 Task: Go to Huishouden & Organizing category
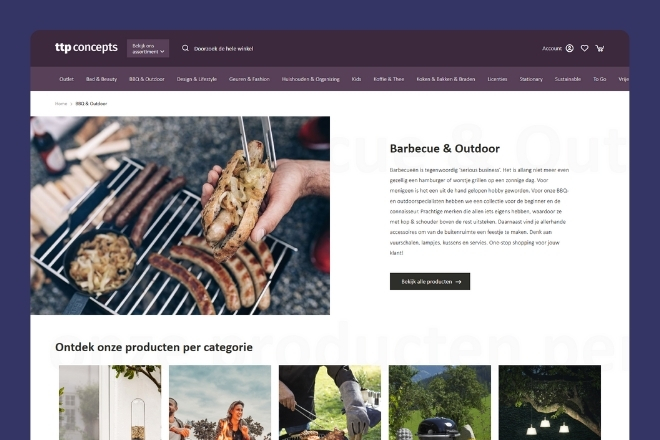click(311, 79)
